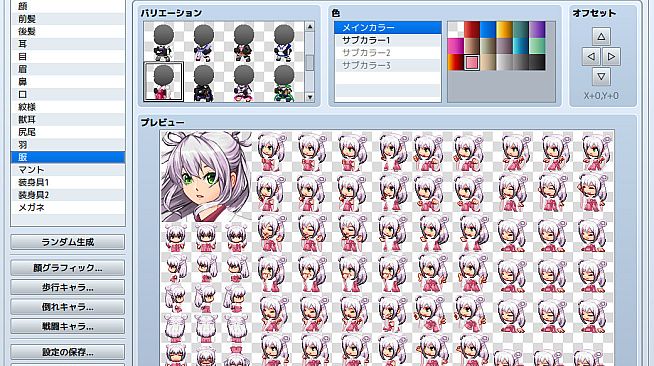
Task: Select 口 in the parts list
Action: 68,94
